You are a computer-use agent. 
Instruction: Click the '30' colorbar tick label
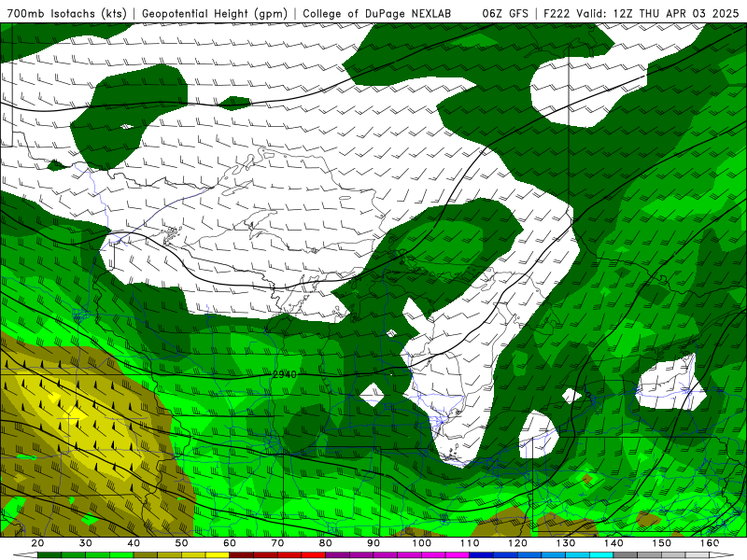coord(86,543)
